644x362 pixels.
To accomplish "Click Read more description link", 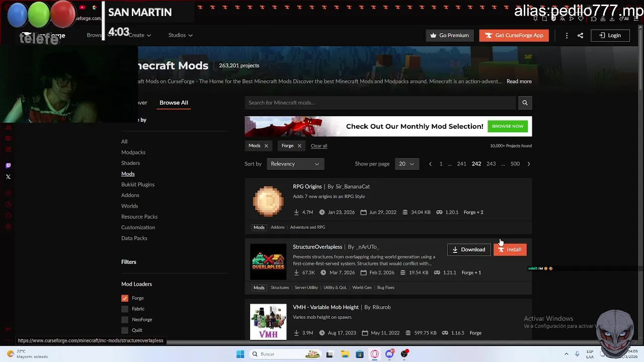I will tap(519, 81).
